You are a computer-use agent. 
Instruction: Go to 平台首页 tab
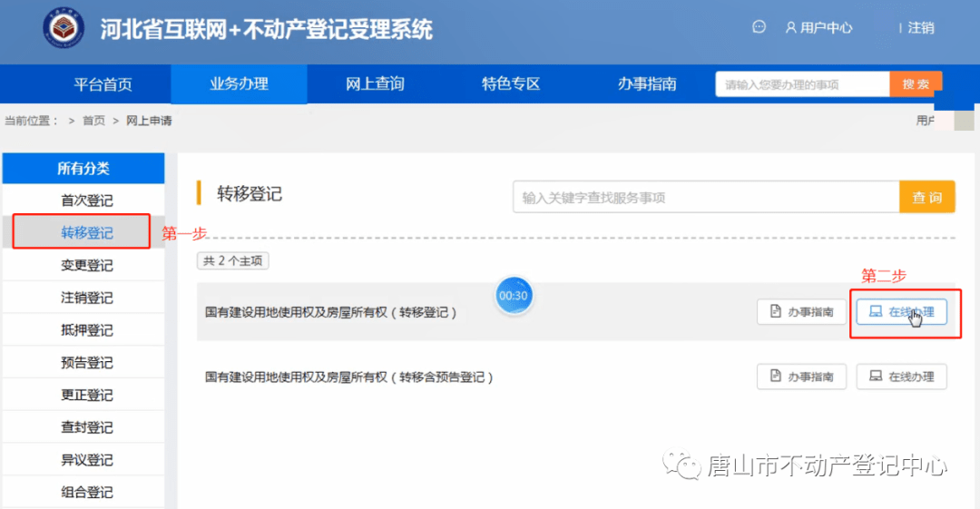pyautogui.click(x=103, y=84)
